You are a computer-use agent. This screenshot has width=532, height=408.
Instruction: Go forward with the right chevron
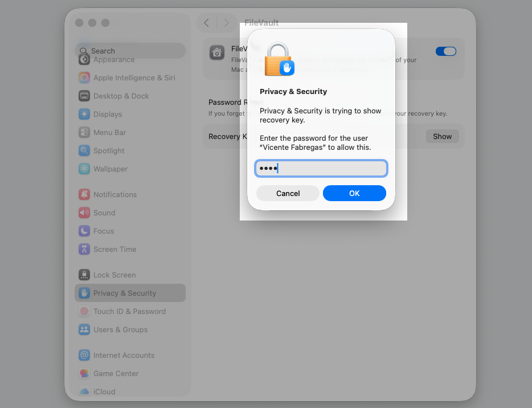point(226,23)
